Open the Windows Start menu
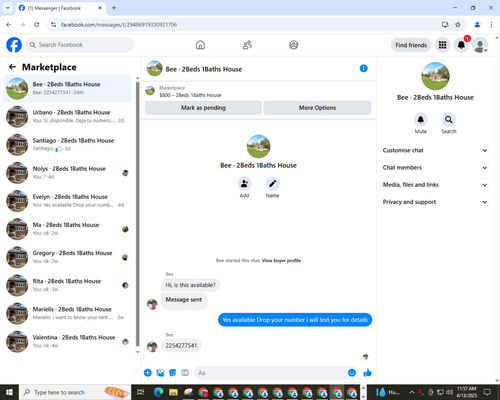 (x=9, y=392)
